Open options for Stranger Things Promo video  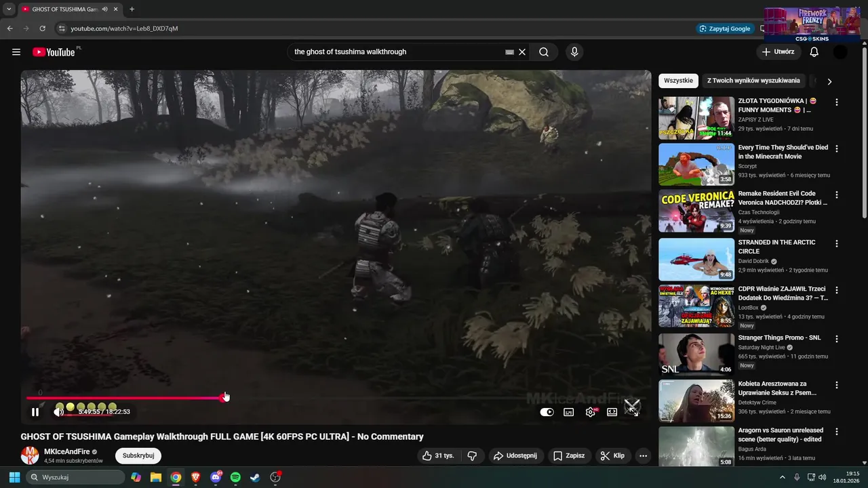point(836,339)
